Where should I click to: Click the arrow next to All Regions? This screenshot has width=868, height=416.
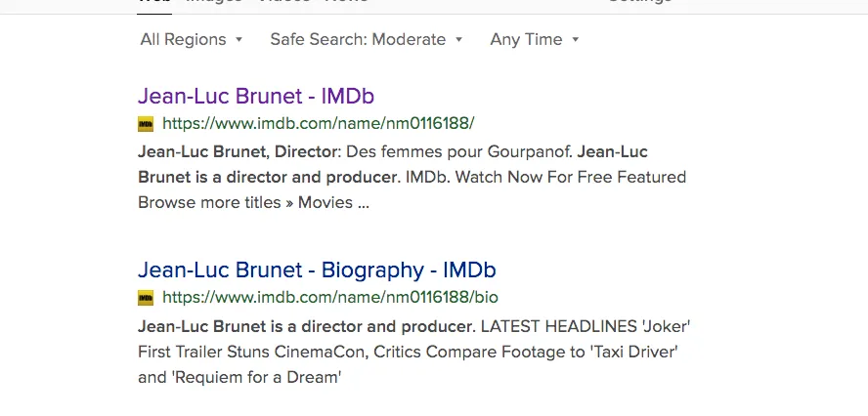pyautogui.click(x=239, y=39)
